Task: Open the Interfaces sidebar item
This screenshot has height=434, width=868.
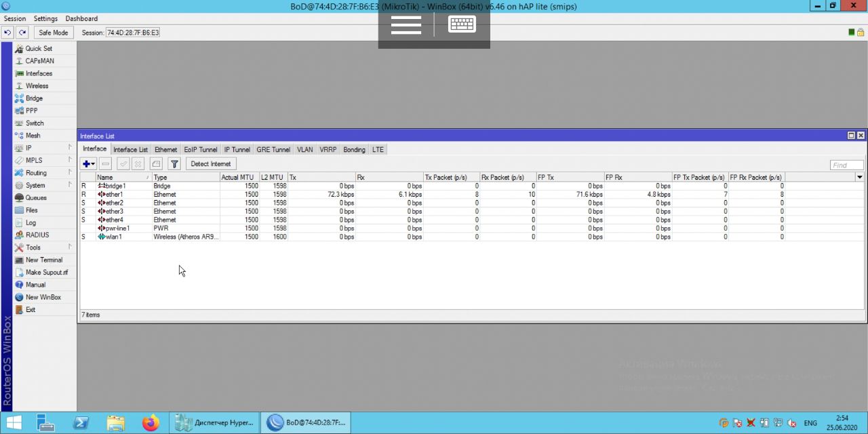Action: pyautogui.click(x=39, y=73)
